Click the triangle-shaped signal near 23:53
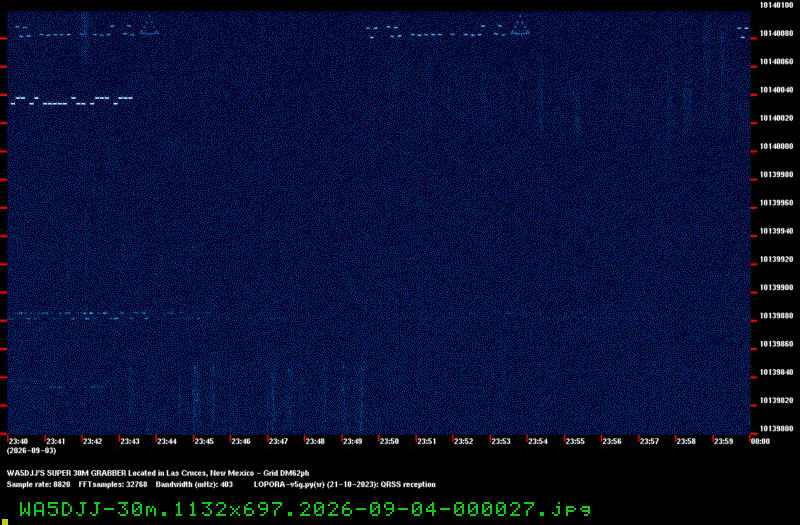 pos(520,26)
